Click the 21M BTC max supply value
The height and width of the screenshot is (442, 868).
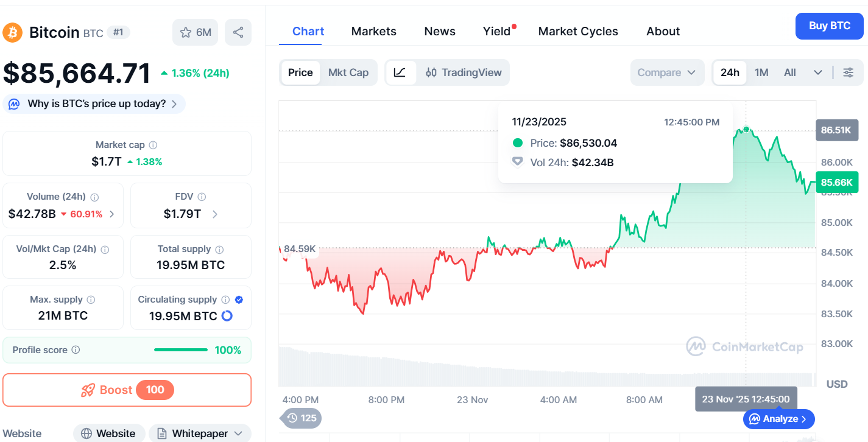(63, 316)
